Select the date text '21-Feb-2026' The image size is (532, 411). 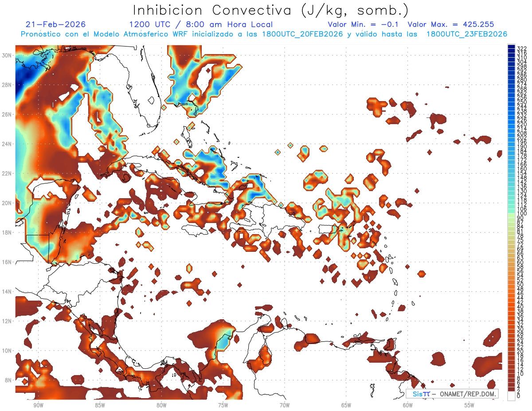pyautogui.click(x=55, y=24)
